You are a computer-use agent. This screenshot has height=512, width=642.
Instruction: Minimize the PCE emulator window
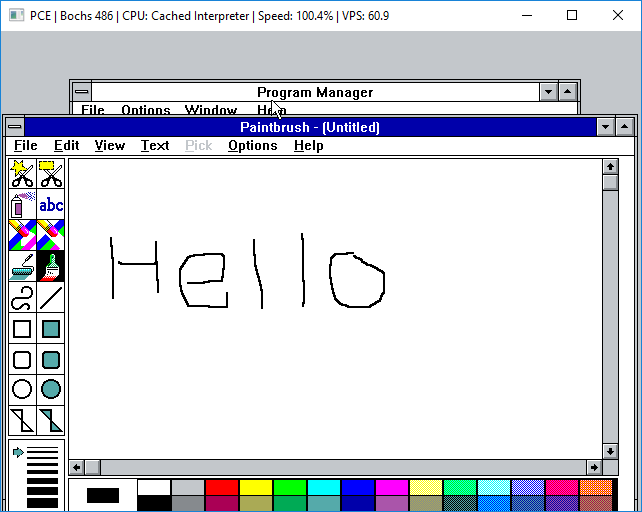point(527,16)
